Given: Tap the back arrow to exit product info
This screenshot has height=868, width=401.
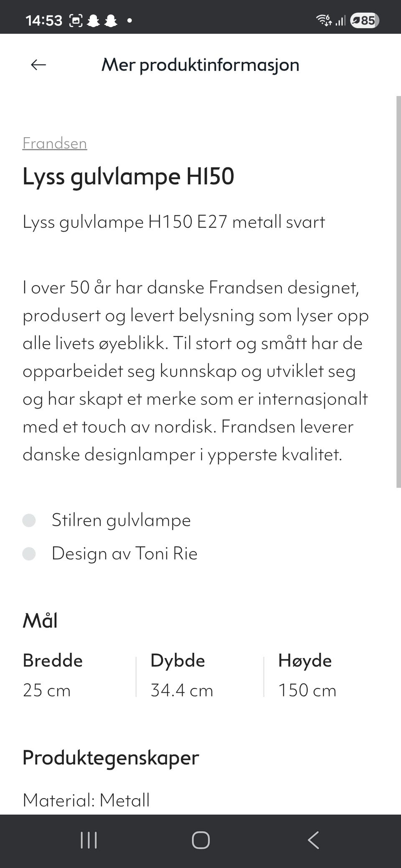Looking at the screenshot, I should [x=38, y=65].
